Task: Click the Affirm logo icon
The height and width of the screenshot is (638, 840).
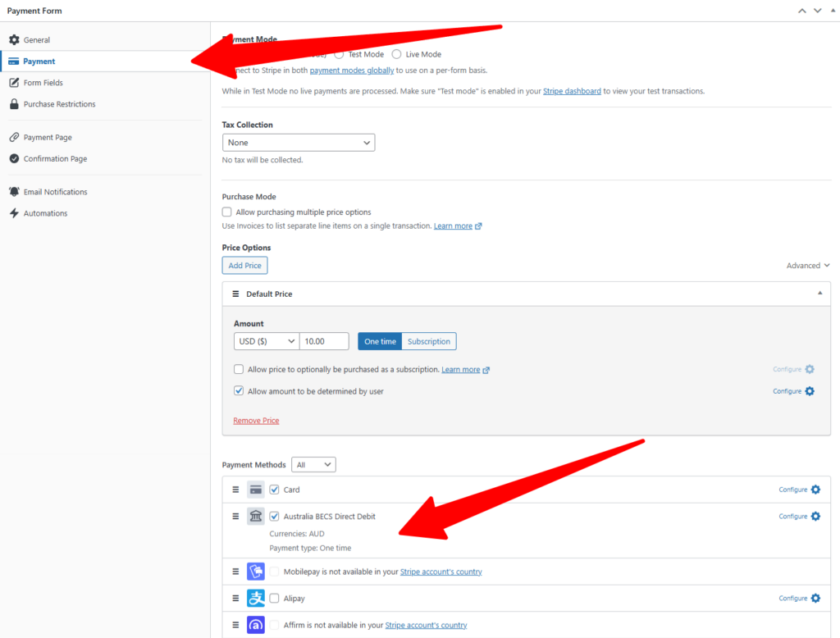Action: [256, 625]
